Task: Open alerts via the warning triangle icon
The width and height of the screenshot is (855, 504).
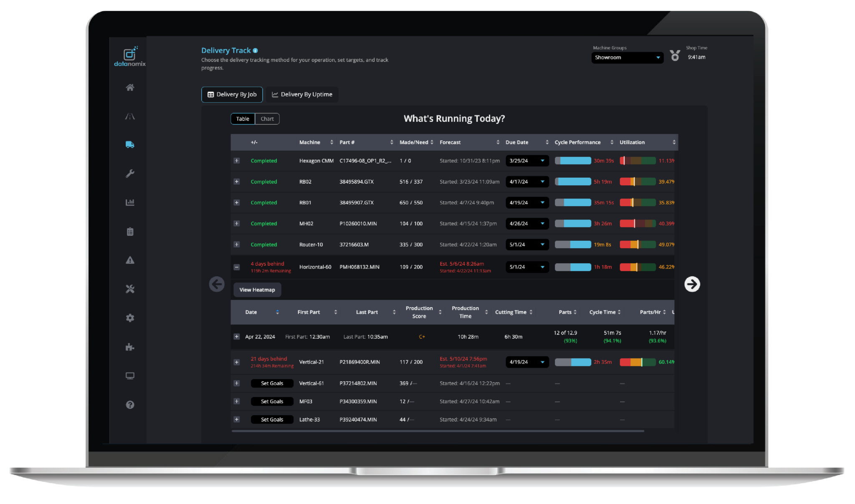Action: point(130,260)
